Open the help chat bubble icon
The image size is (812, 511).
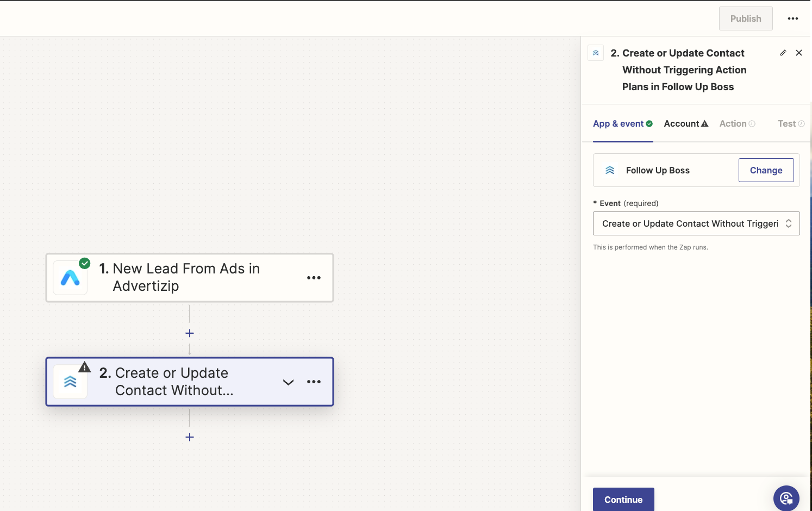coord(786,498)
